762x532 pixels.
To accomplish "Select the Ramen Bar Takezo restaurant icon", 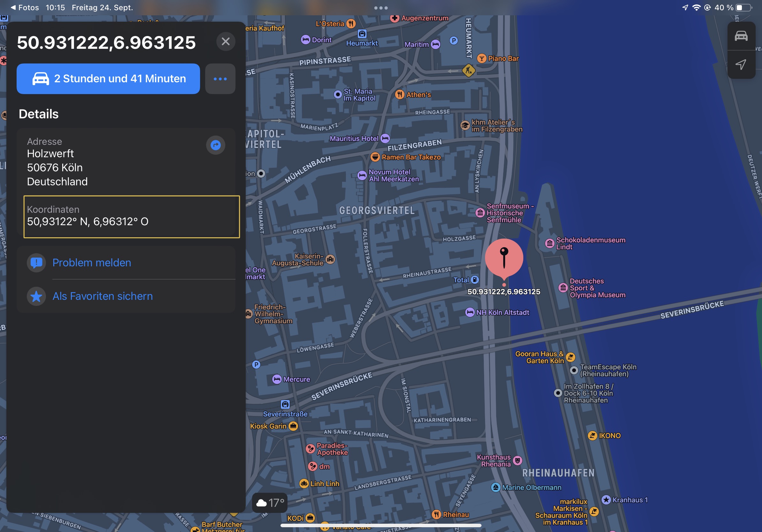I will (375, 157).
